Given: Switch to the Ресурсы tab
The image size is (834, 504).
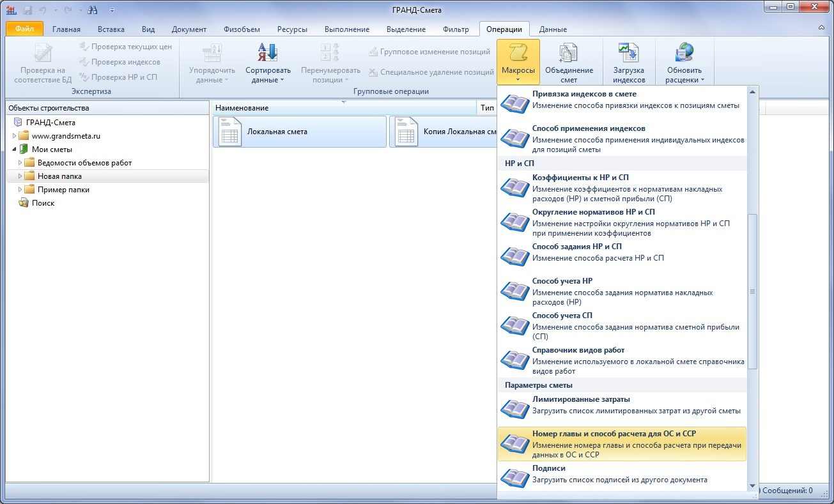Looking at the screenshot, I should tap(292, 29).
